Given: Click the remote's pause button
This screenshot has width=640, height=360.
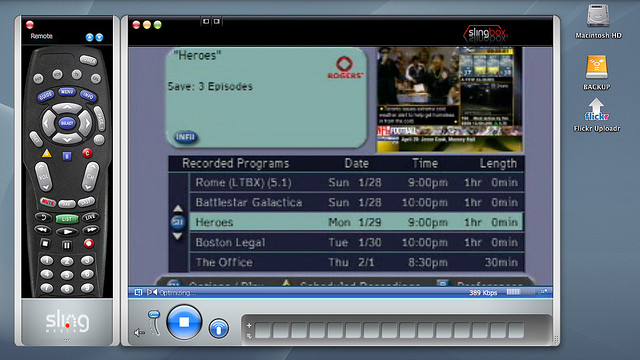Looking at the screenshot, I should [x=67, y=245].
